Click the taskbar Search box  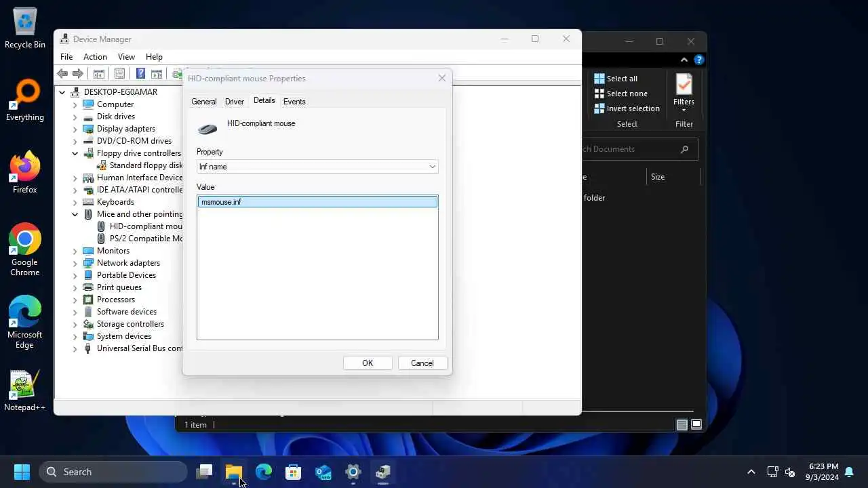pos(113,472)
